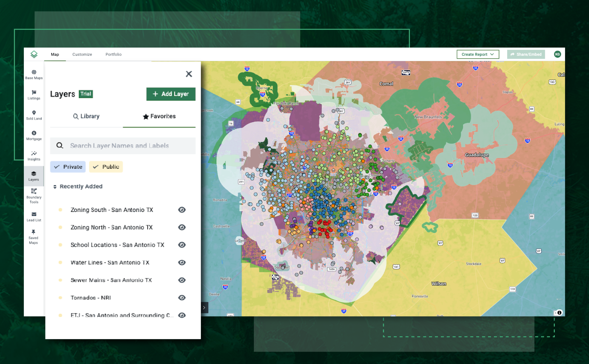Toggle visibility of Sewer Mains layer

tap(182, 280)
